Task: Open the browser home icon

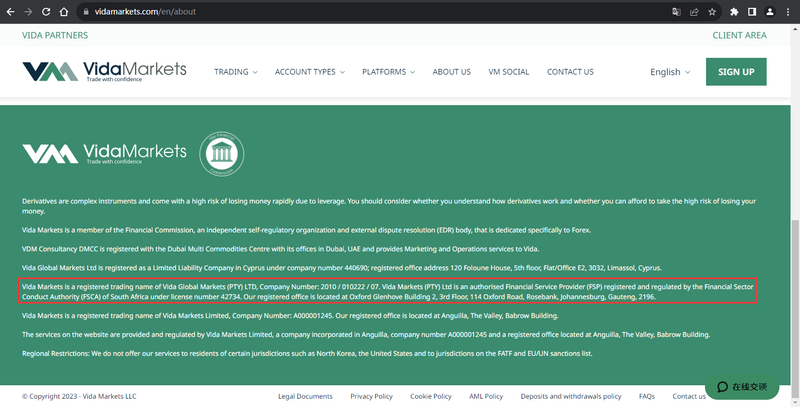Action: [x=64, y=12]
